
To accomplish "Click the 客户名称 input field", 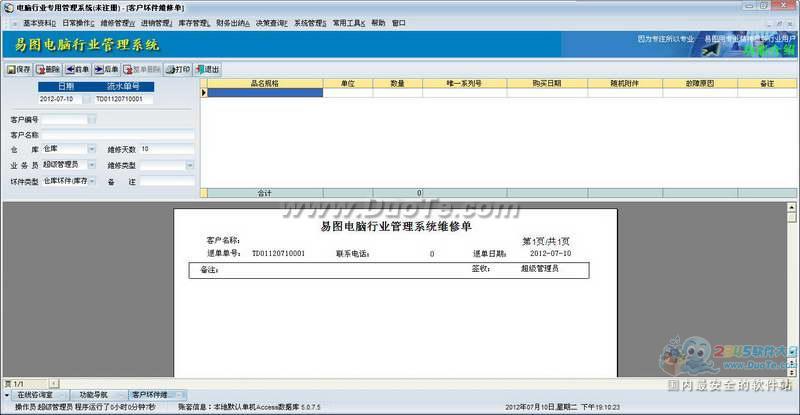I will coord(118,135).
